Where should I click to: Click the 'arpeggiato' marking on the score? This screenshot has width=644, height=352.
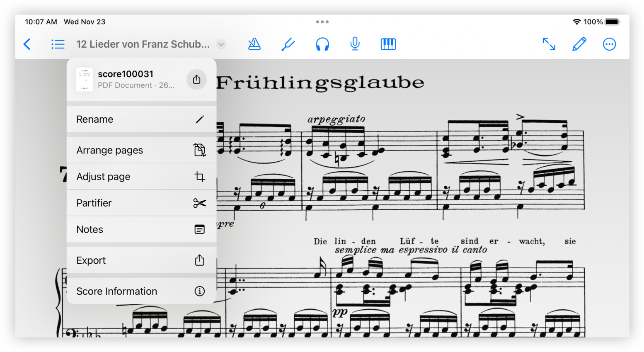[x=336, y=119]
